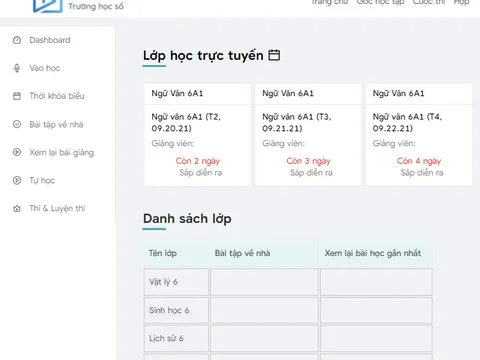Click the red Còn 2 ngày text
The width and height of the screenshot is (480, 360).
pyautogui.click(x=198, y=161)
